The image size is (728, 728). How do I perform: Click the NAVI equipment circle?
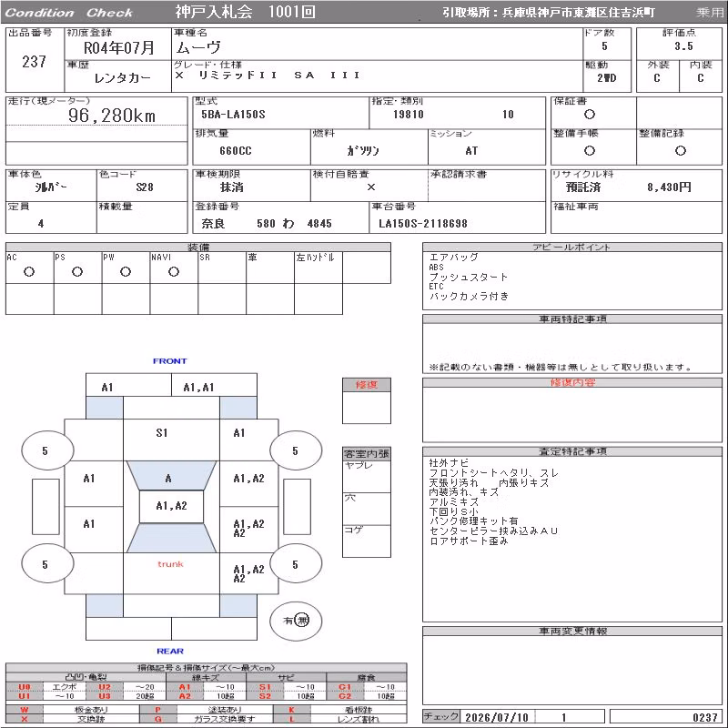pyautogui.click(x=174, y=271)
